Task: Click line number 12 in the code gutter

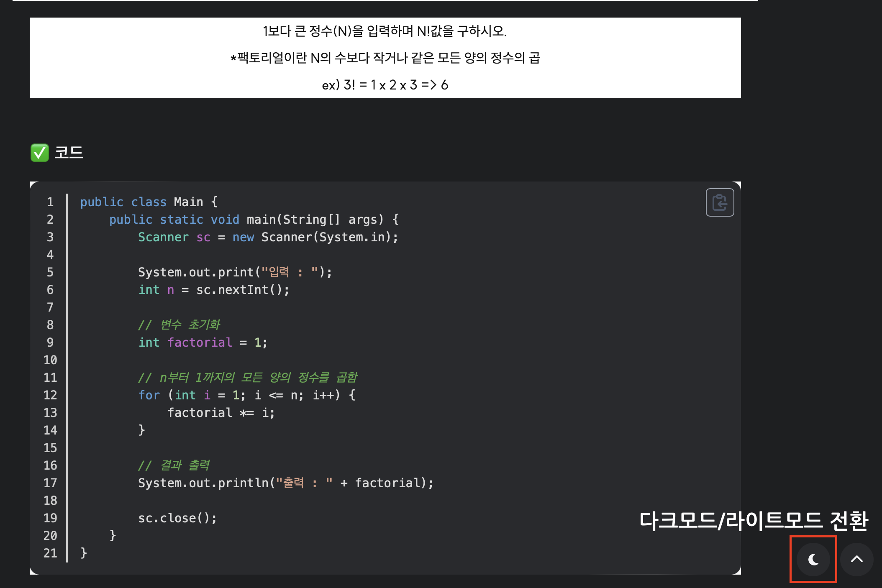Action: pyautogui.click(x=50, y=395)
